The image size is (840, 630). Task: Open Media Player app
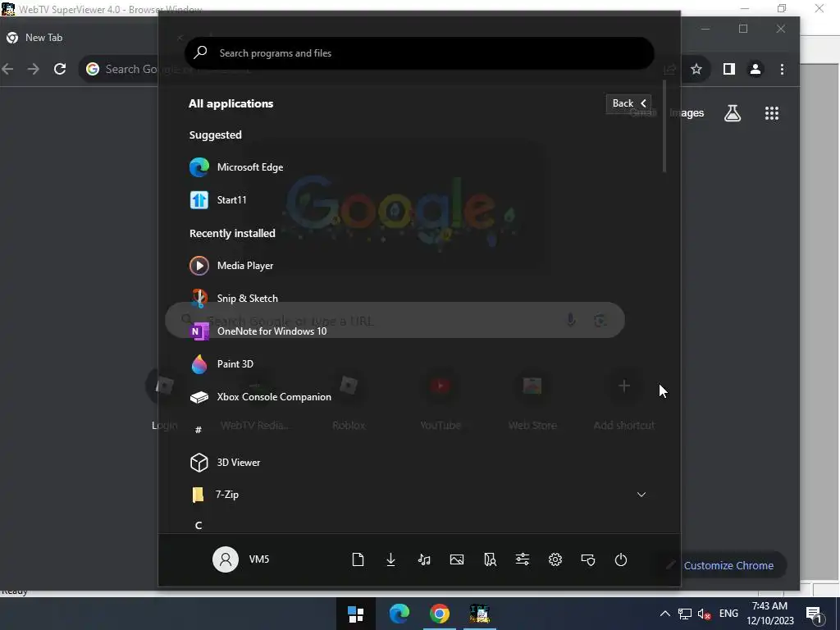(x=231, y=266)
